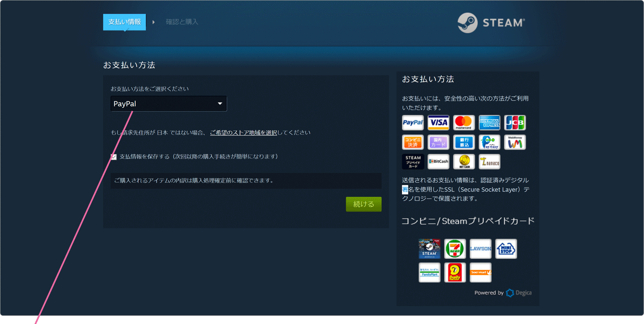Viewport: 644px width, 324px height.
Task: Click the STEAM プリペイドカード icon
Action: click(413, 161)
